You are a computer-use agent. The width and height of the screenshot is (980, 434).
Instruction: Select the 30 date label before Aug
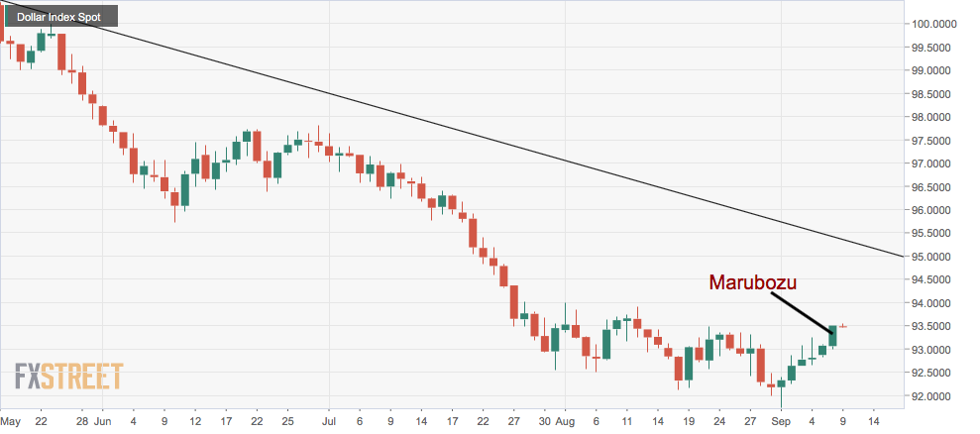click(544, 420)
